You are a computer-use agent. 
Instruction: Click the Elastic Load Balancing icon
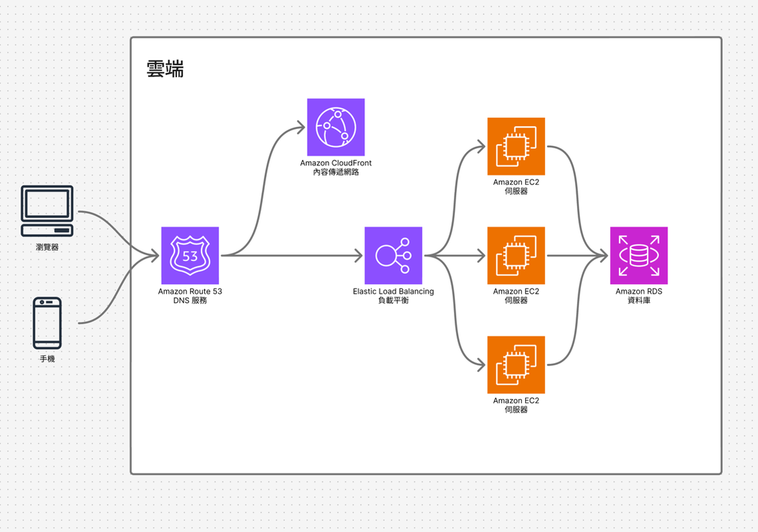(x=393, y=255)
